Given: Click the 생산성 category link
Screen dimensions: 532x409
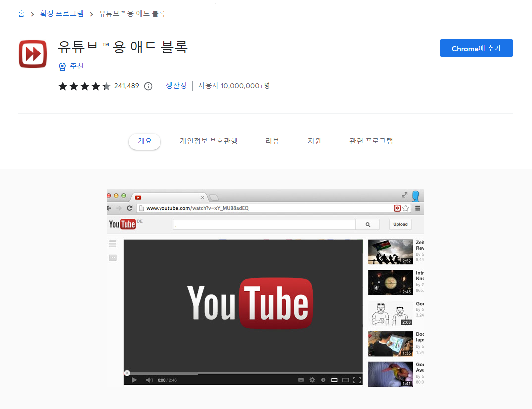Looking at the screenshot, I should click(x=176, y=86).
